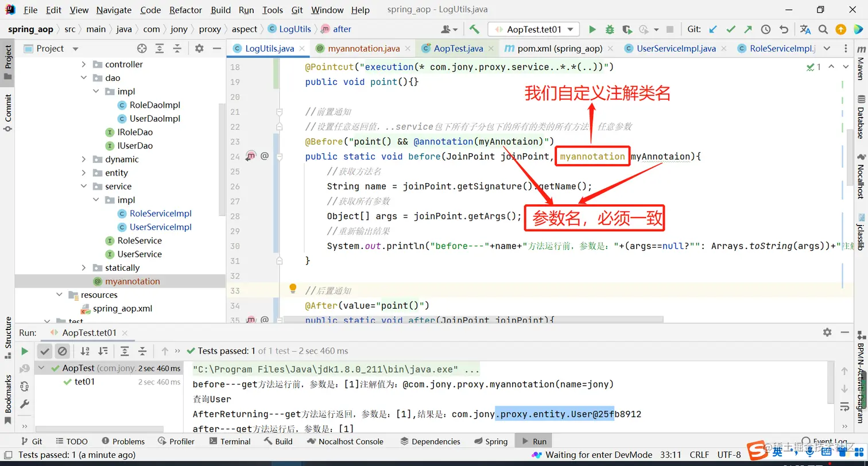Open the Dependencies tool window
This screenshot has height=466, width=868.
pyautogui.click(x=430, y=441)
